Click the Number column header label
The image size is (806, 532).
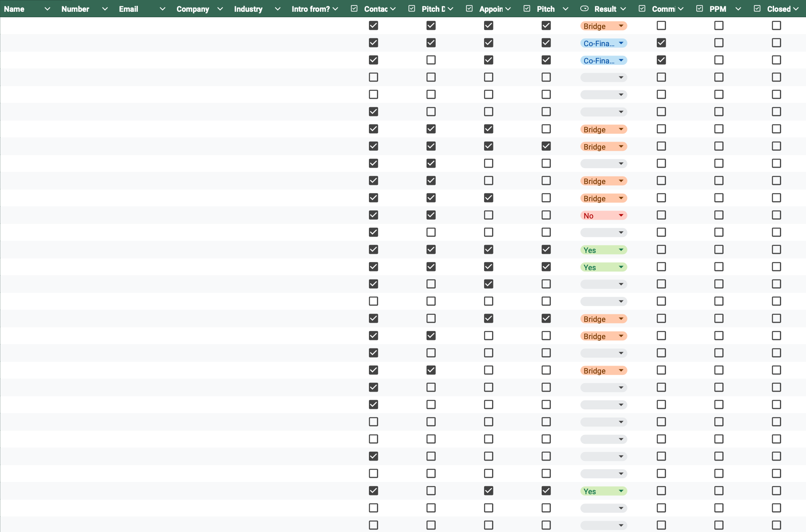75,9
